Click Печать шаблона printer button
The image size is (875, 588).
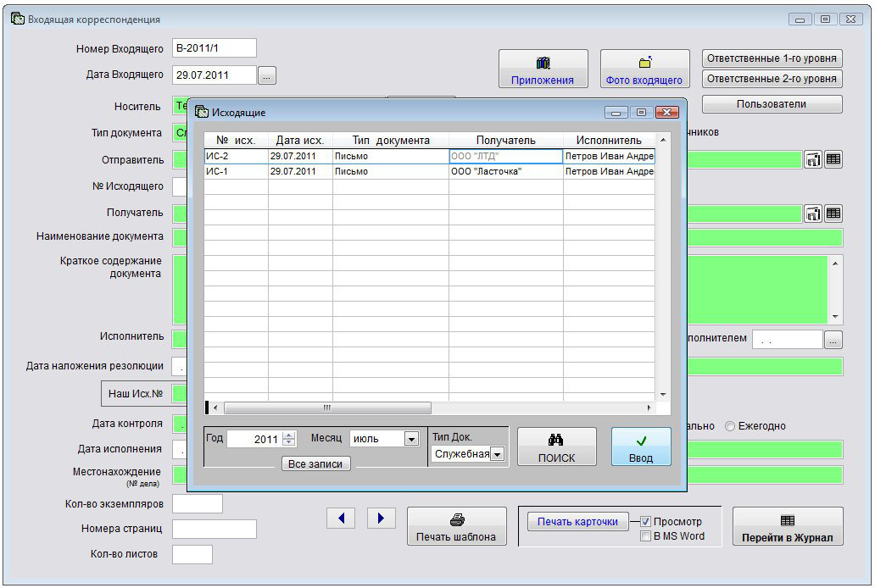(x=455, y=527)
